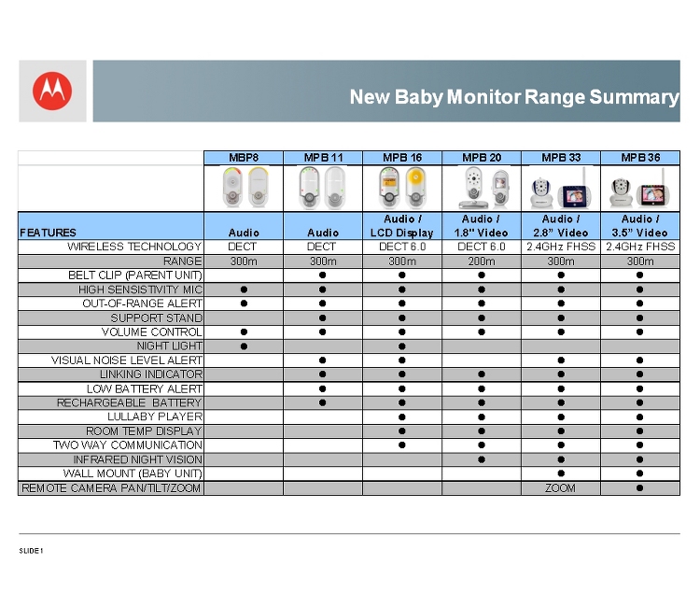The height and width of the screenshot is (607, 700).
Task: Click the HIGH SENSISTIVITY MIC label
Action: pyautogui.click(x=140, y=289)
